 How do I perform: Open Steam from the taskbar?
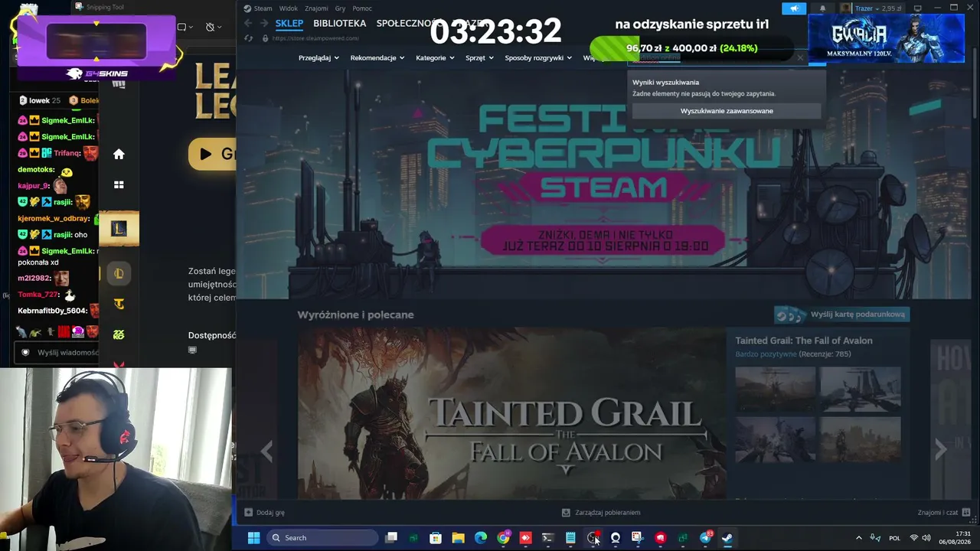727,538
